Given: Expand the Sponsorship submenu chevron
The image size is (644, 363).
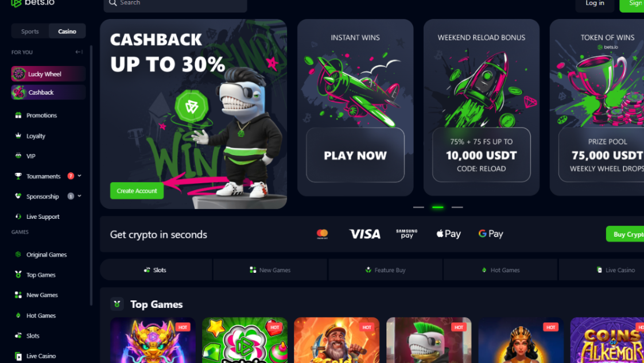Looking at the screenshot, I should coord(79,196).
